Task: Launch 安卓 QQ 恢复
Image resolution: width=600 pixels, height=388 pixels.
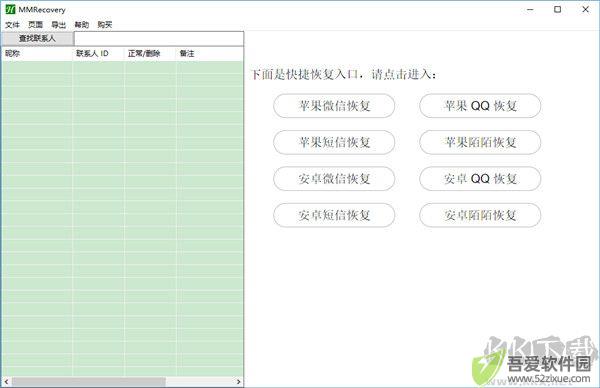Action: (x=480, y=179)
